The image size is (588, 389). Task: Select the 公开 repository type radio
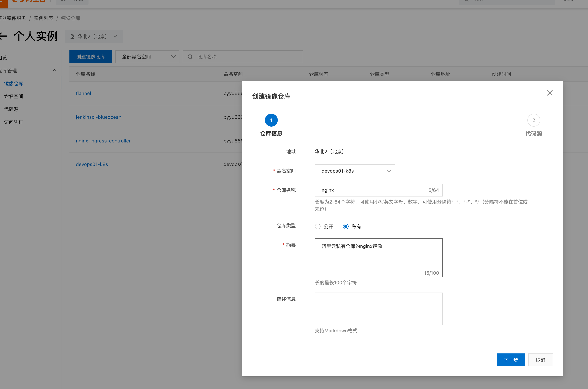(x=318, y=226)
